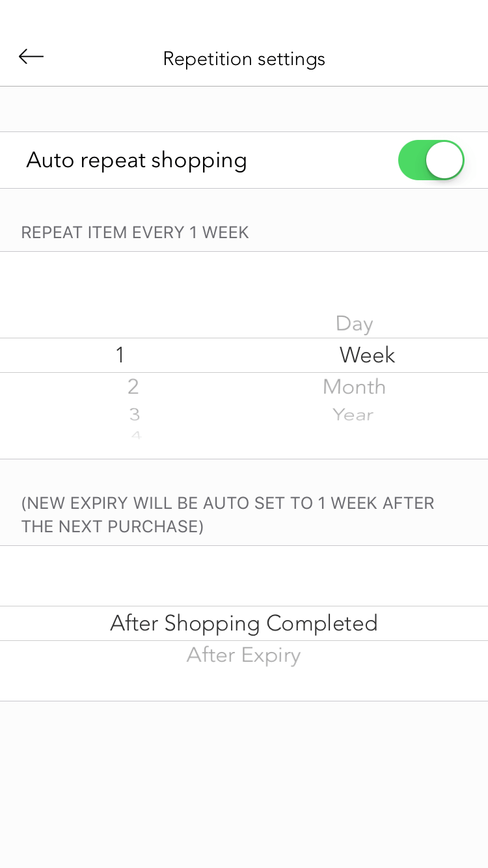Screen dimensions: 488x868
Task: Click the Repeat Item Every 1 Week header
Action: coord(135,233)
